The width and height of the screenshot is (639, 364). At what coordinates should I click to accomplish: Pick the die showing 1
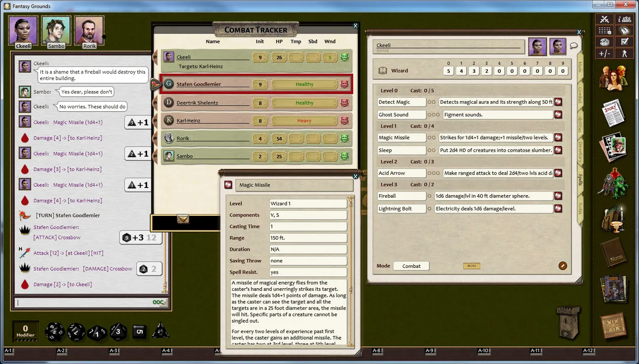(97, 333)
